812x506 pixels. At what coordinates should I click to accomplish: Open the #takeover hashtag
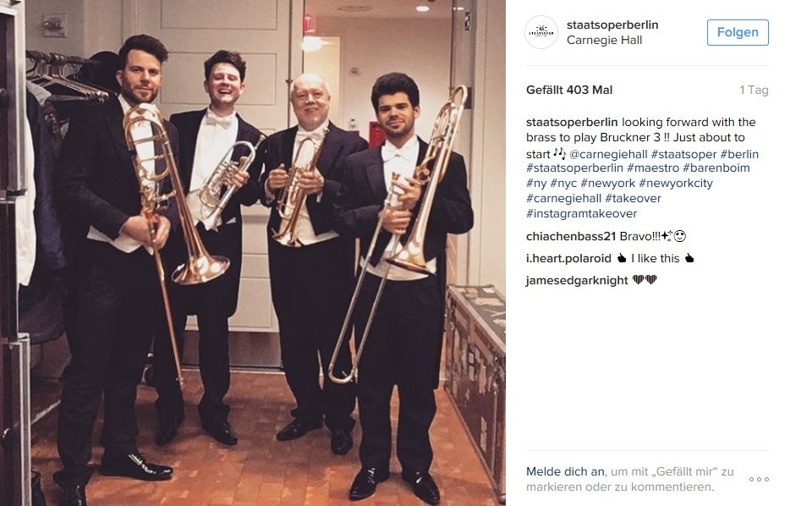coord(633,198)
